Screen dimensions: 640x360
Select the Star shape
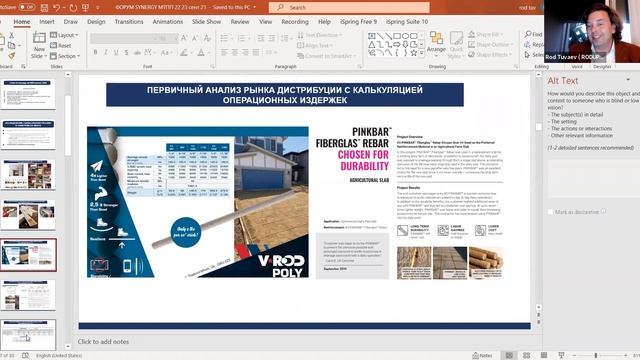413,53
